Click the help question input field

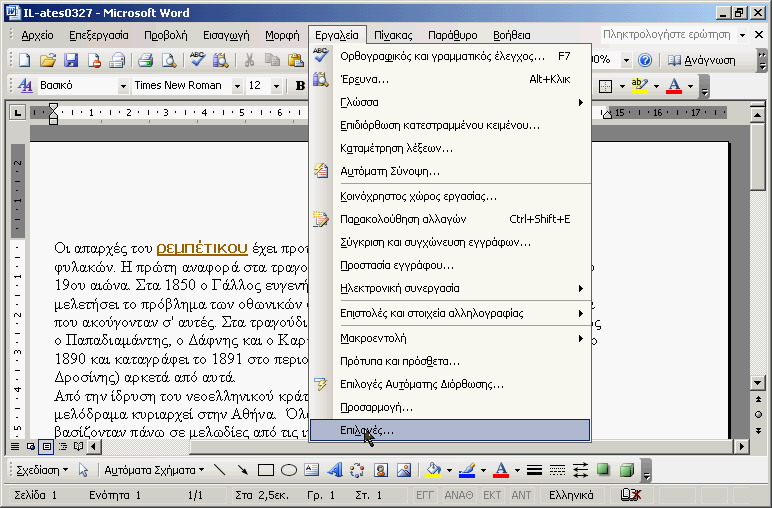pyautogui.click(x=666, y=34)
